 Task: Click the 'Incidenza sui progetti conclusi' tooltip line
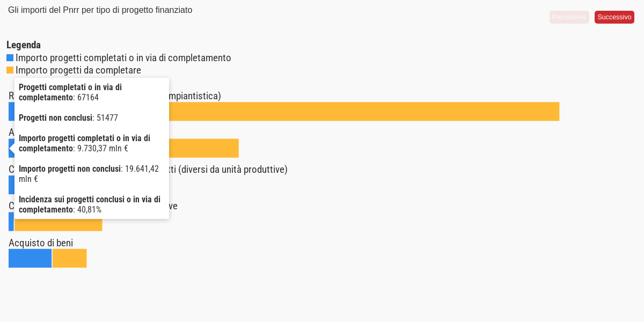(90, 204)
